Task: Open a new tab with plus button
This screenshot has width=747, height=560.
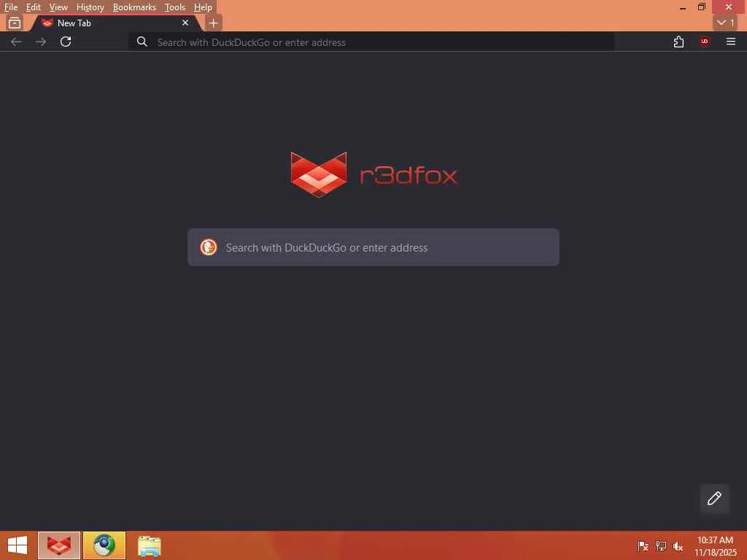Action: 214,23
